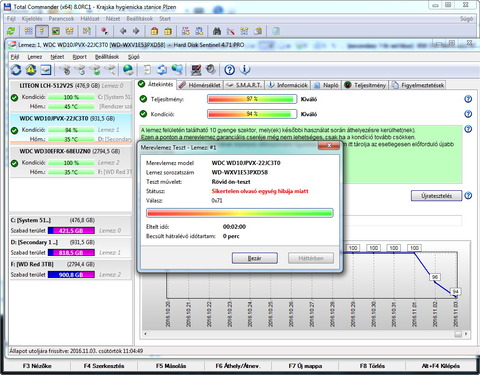This screenshot has width=480, height=375.
Task: Click the disk with magnifier surface test icon
Action: (110, 70)
